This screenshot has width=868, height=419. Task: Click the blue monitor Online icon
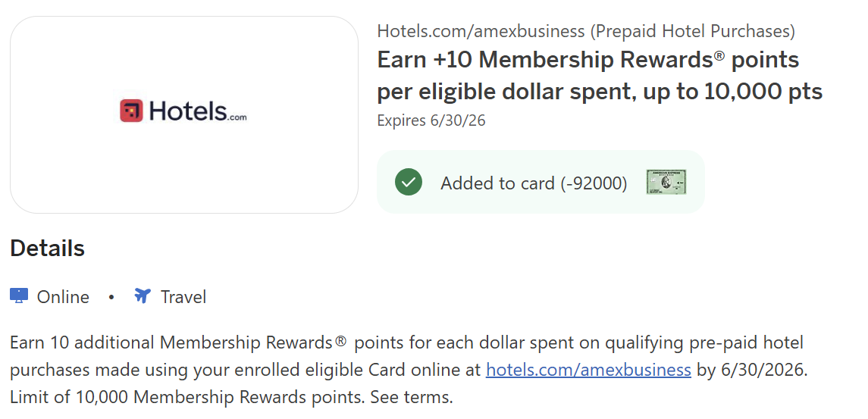click(x=19, y=296)
